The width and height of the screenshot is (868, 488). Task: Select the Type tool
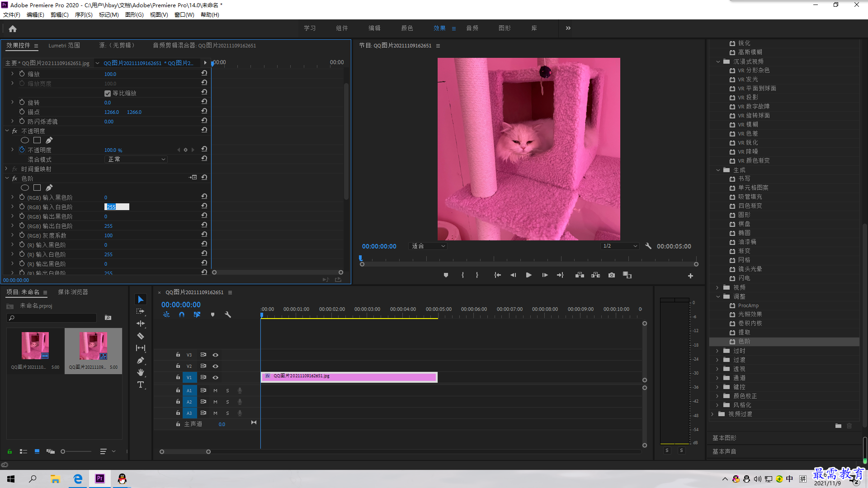click(141, 385)
